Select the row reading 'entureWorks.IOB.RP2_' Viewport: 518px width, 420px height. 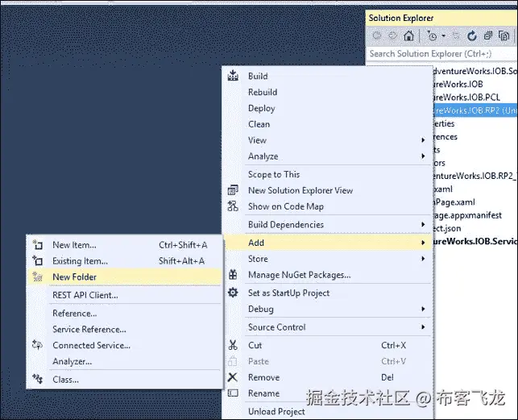click(474, 176)
